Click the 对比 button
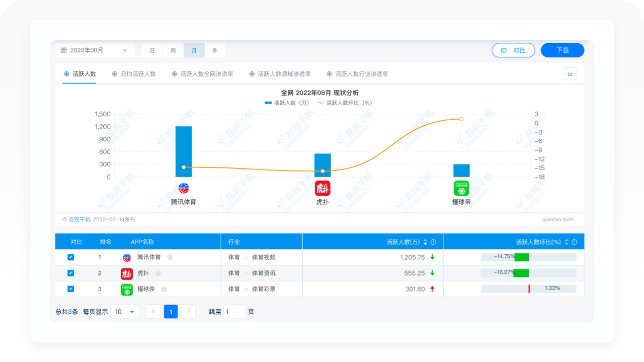This screenshot has height=362, width=644. coord(513,50)
